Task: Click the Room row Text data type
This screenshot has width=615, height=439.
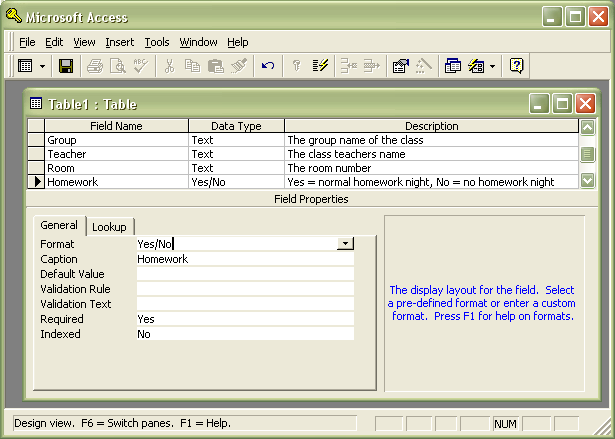Action: click(237, 168)
